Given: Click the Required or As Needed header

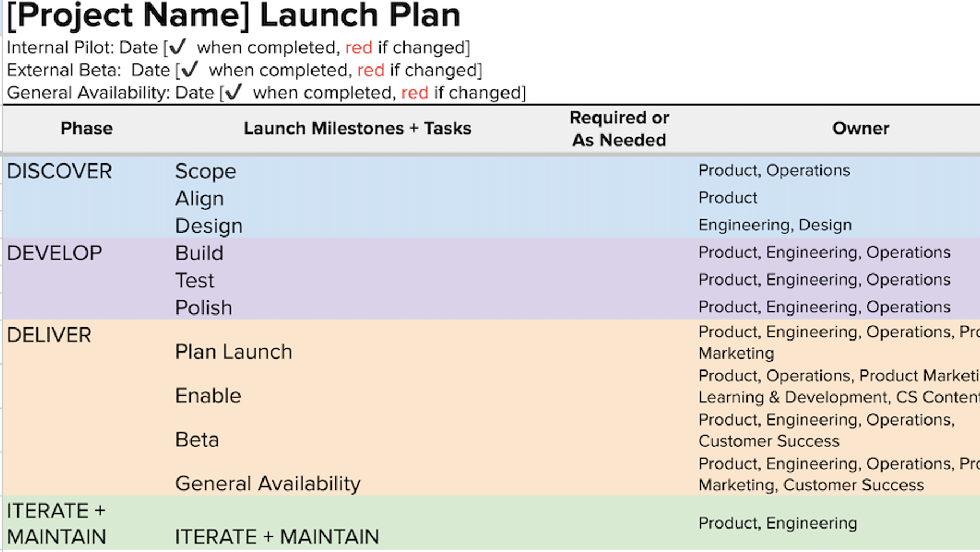Looking at the screenshot, I should pyautogui.click(x=619, y=129).
